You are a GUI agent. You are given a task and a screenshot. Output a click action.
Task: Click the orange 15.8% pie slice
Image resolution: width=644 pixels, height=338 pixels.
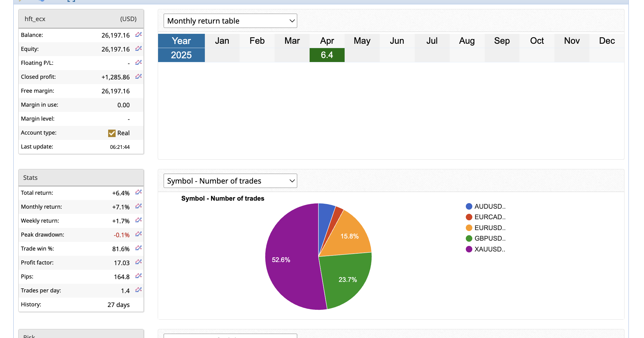(350, 236)
